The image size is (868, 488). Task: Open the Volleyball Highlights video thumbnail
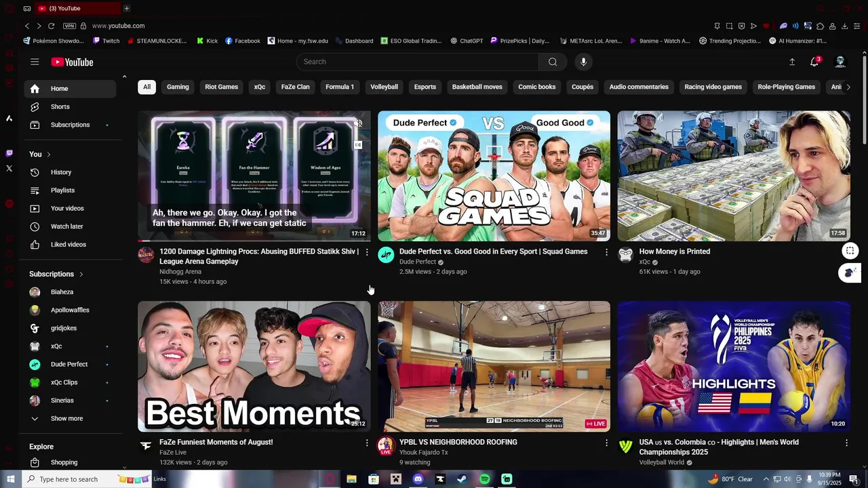coord(734,367)
